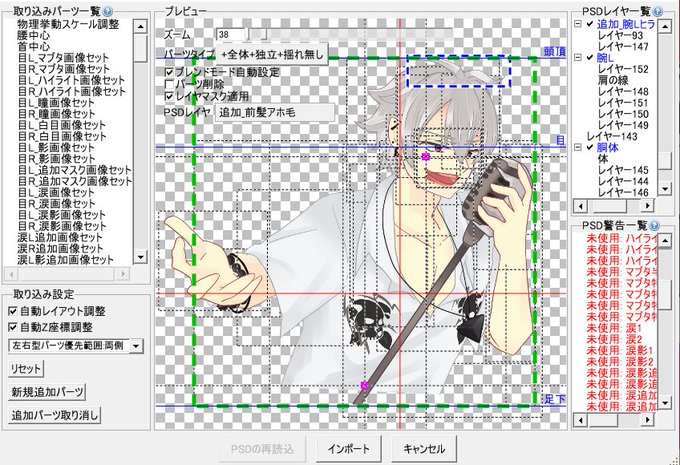Select 目L_追加マスク画像セット in parts list
This screenshot has width=680, height=465.
pos(74,170)
